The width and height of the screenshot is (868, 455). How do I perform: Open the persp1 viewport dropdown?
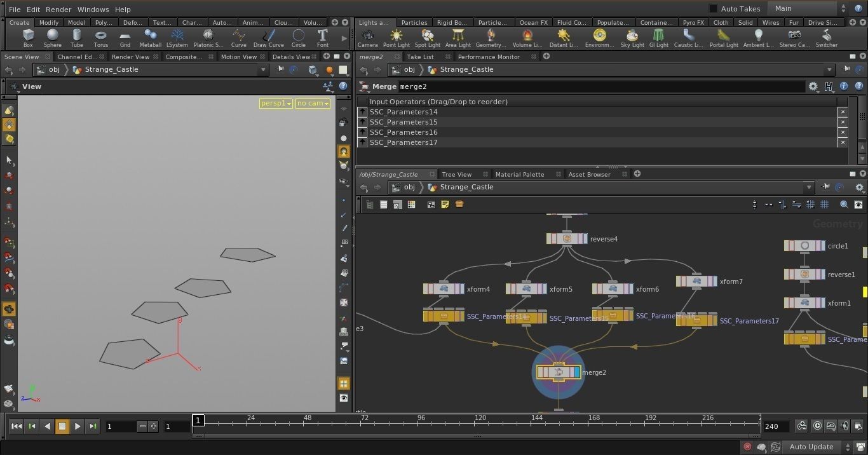[x=276, y=103]
